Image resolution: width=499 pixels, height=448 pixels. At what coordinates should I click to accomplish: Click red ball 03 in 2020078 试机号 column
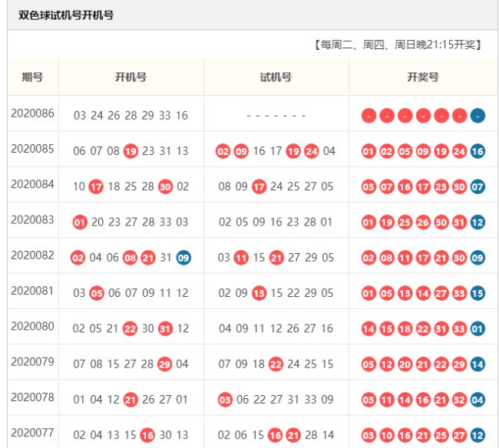click(224, 399)
